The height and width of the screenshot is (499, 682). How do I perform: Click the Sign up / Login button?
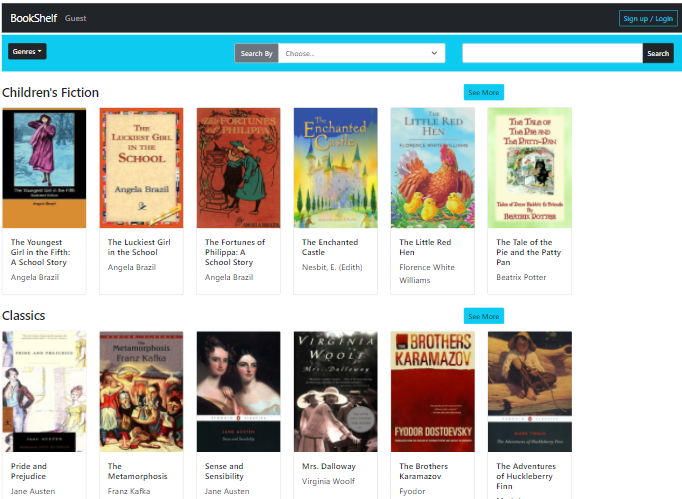click(x=648, y=18)
